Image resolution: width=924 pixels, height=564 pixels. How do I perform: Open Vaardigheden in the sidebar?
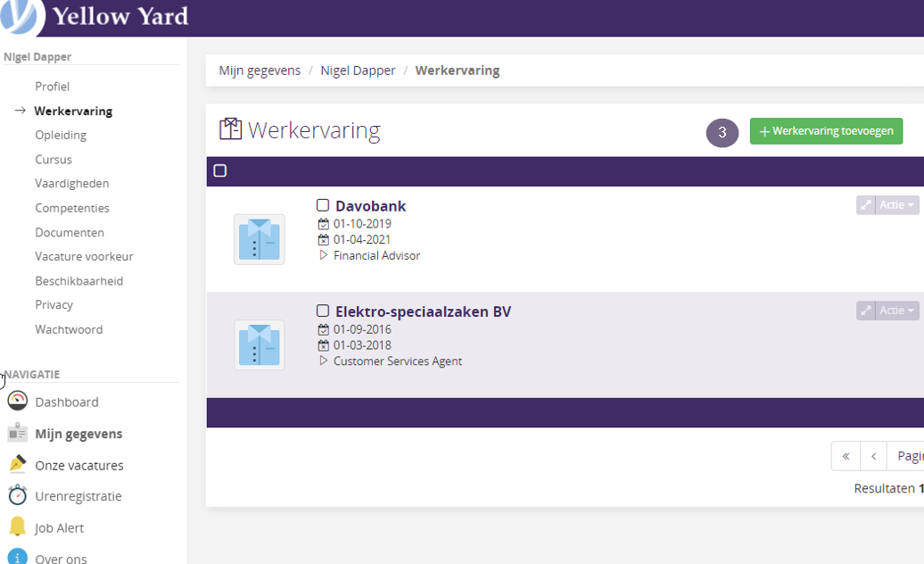point(72,183)
